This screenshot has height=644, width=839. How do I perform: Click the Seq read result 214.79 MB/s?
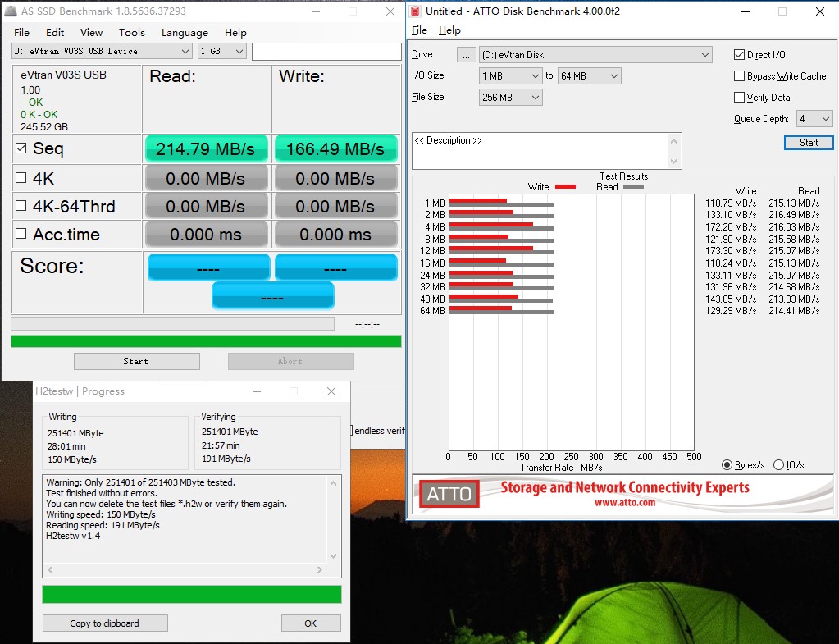(x=206, y=148)
